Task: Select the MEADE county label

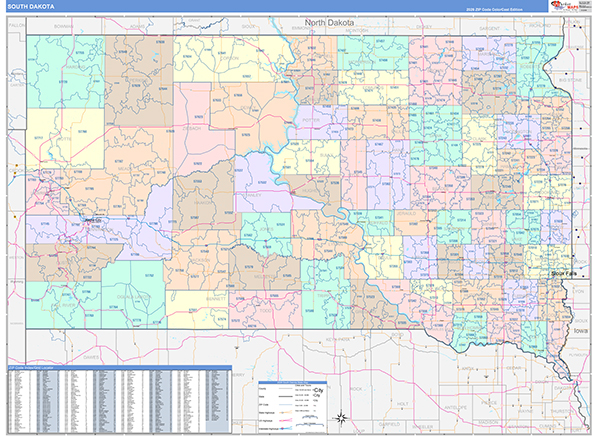Action: (x=125, y=168)
